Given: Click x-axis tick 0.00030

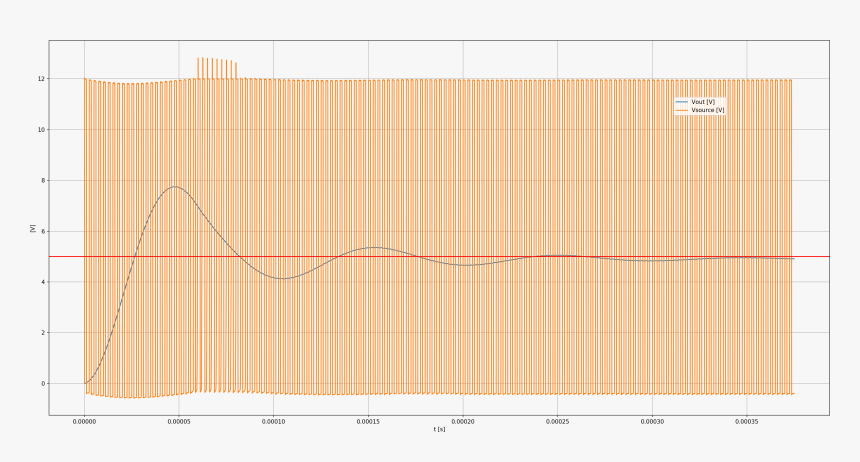Looking at the screenshot, I should point(652,421).
